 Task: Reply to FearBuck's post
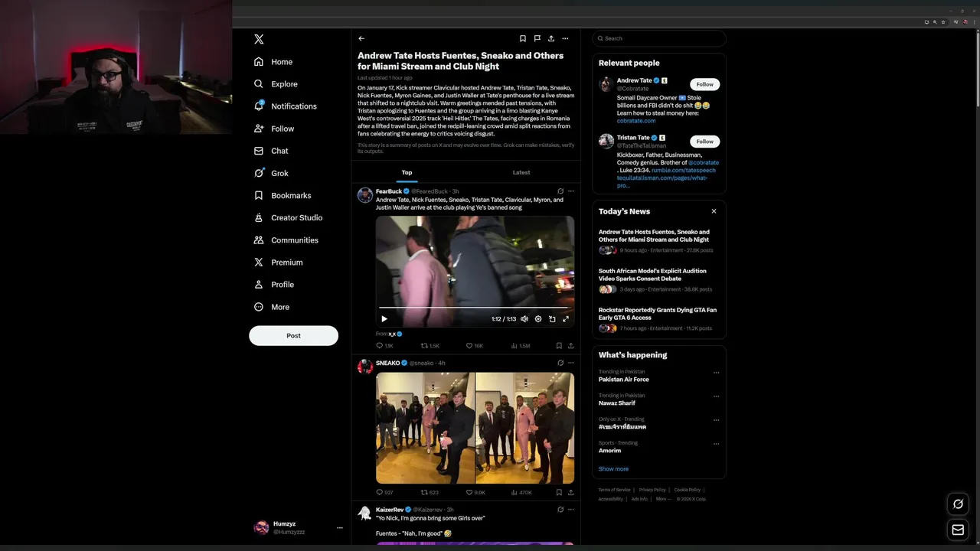pyautogui.click(x=384, y=346)
